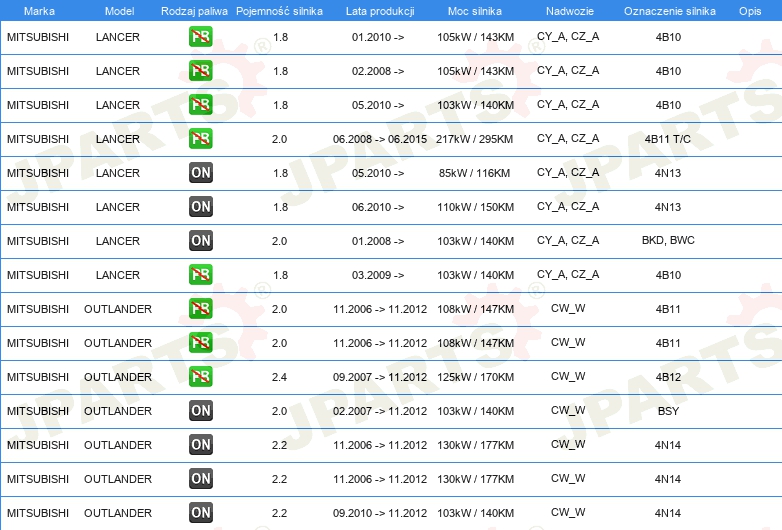Click the '02.2008 ->' production date cell
The height and width of the screenshot is (530, 782).
pos(378,71)
